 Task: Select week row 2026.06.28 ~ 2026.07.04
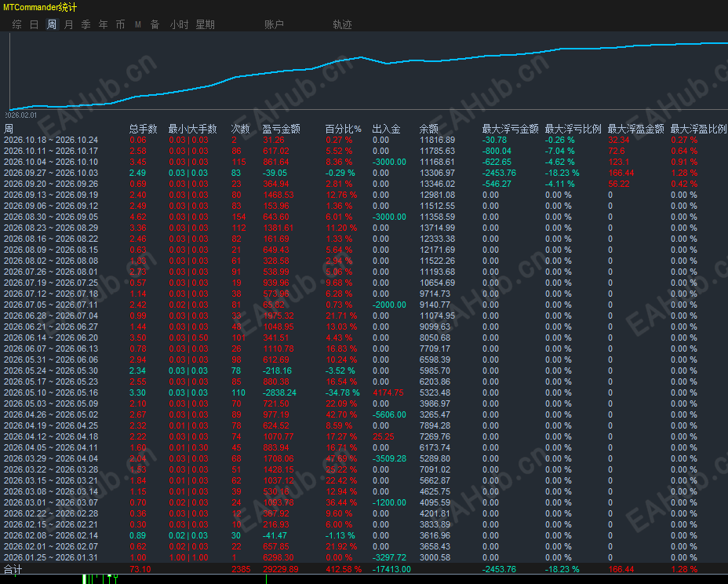(364, 316)
